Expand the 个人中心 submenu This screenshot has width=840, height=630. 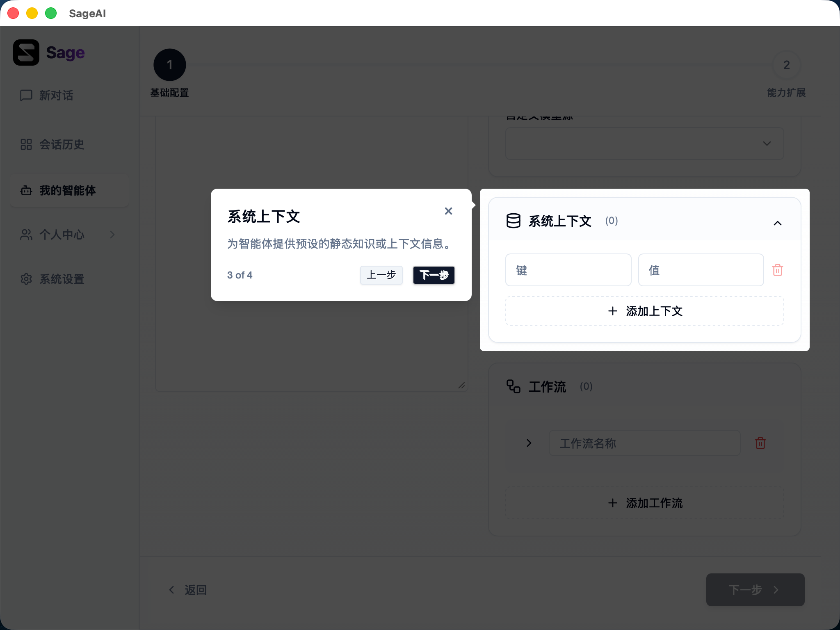[x=113, y=235]
